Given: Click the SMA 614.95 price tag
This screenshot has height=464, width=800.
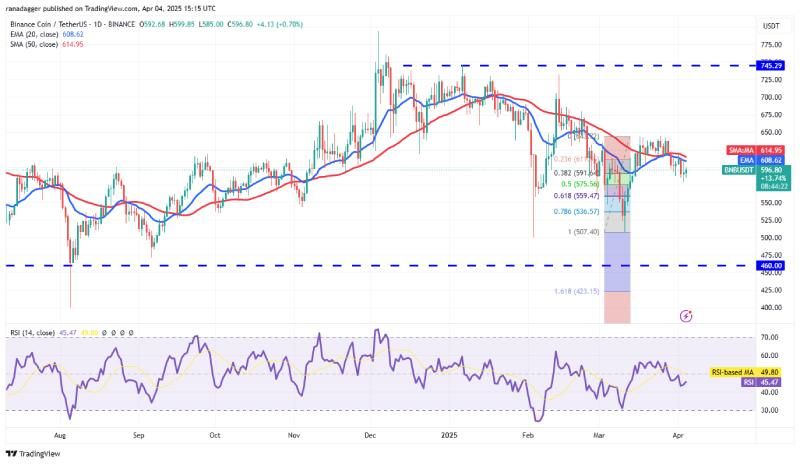Looking at the screenshot, I should tap(755, 150).
